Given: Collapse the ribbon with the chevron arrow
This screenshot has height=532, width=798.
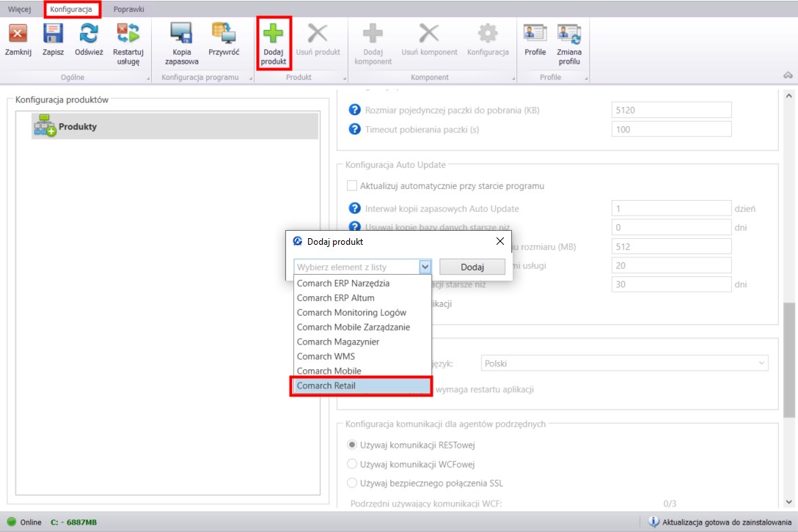Looking at the screenshot, I should click(788, 75).
